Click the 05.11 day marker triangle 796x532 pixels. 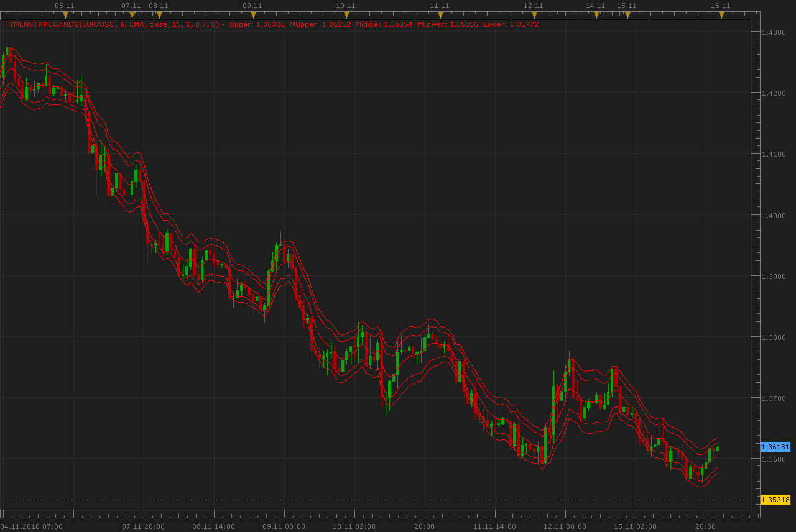point(65,15)
